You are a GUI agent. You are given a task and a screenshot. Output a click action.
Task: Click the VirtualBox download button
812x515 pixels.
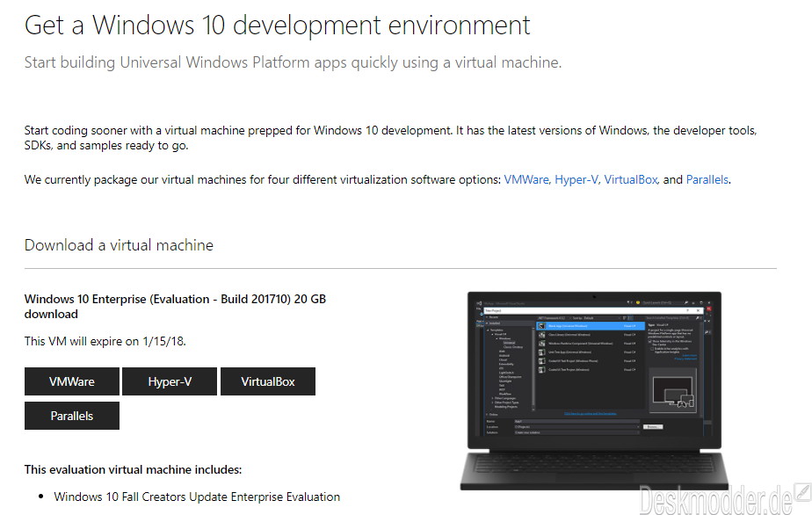(x=268, y=381)
